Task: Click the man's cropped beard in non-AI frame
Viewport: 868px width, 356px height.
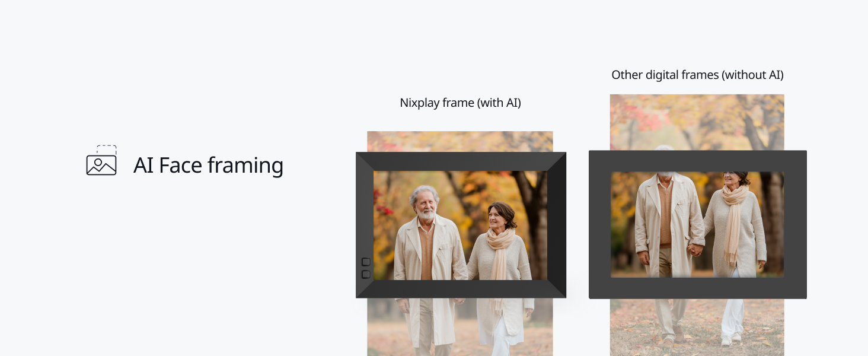Action: click(667, 174)
